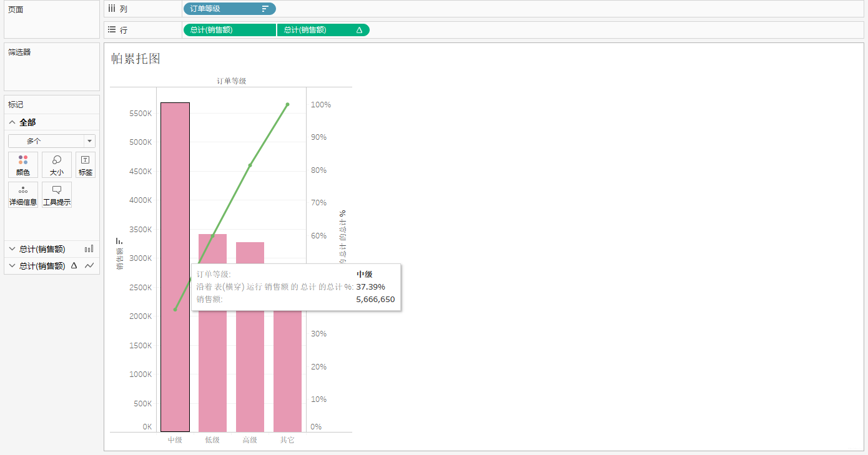This screenshot has width=868, height=455.
Task: Open the 多个 mark type dropdown
Action: pyautogui.click(x=52, y=141)
